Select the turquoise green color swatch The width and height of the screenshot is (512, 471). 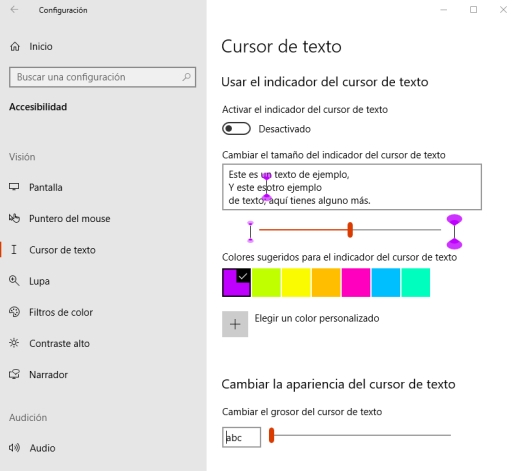point(416,282)
